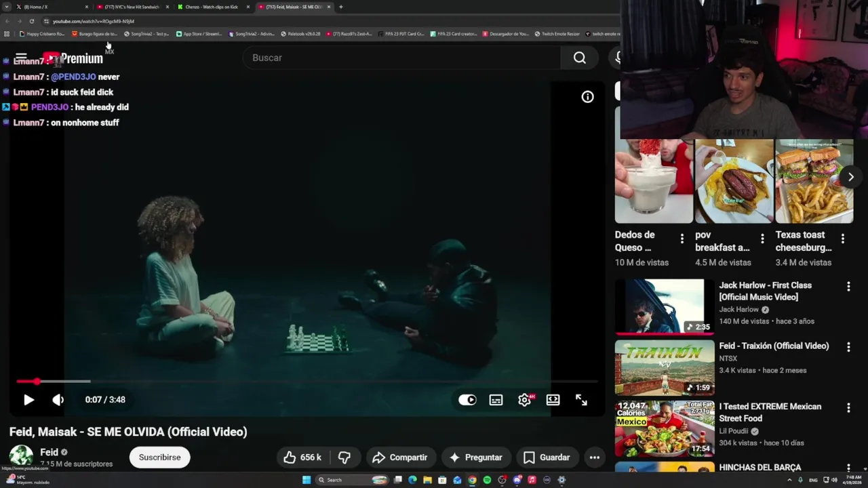This screenshot has width=868, height=488.
Task: Focus the Buscar search field
Action: pyautogui.click(x=403, y=58)
